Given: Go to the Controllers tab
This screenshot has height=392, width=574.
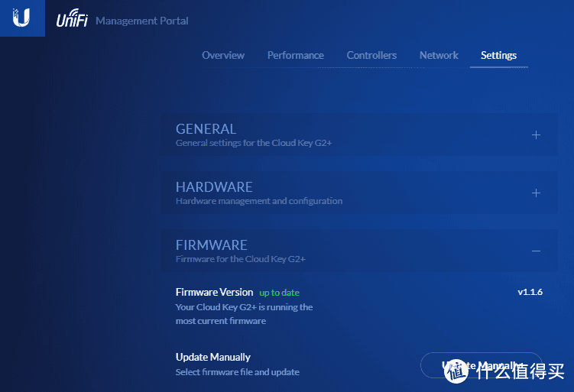Looking at the screenshot, I should point(371,55).
